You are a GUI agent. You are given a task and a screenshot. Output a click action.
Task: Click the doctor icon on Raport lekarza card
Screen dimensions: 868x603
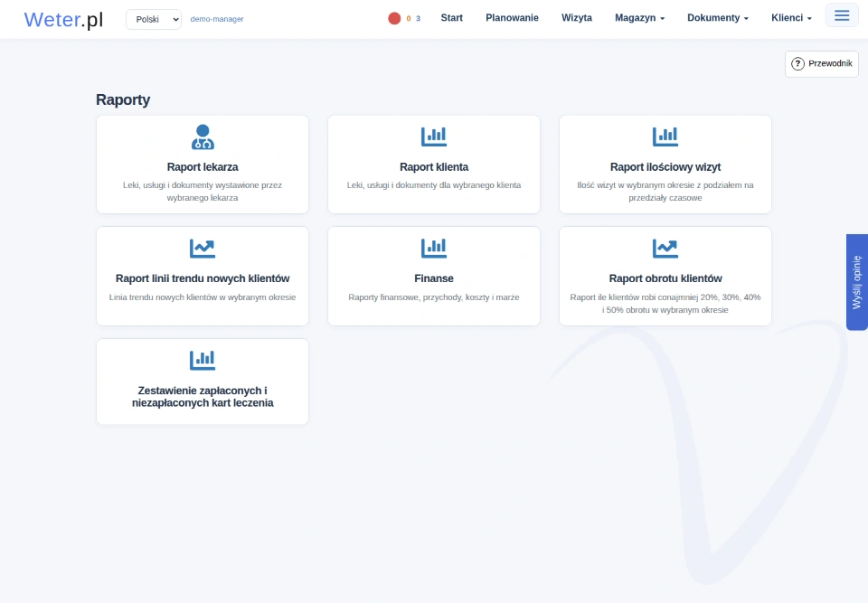click(x=203, y=137)
